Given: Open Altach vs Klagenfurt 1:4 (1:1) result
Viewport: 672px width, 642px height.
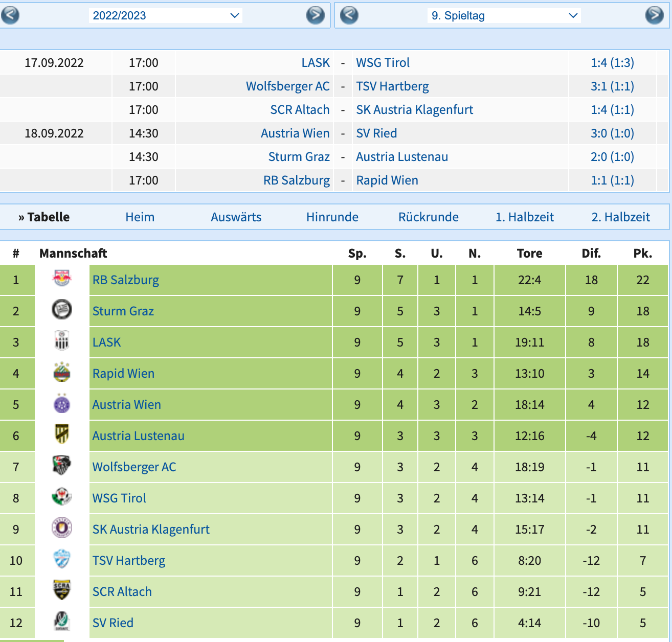Looking at the screenshot, I should 612,110.
